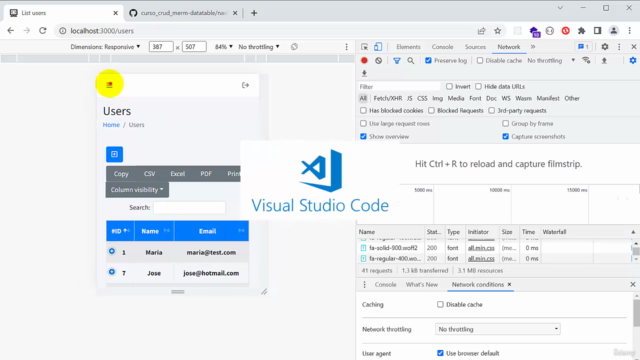Click the DevTools inspect element icon
The width and height of the screenshot is (640, 360).
click(364, 47)
